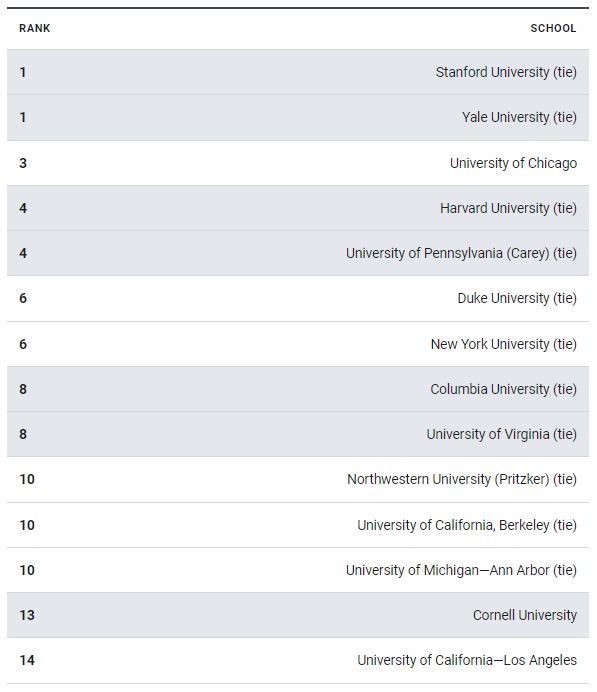Click New York University (tie)

tap(503, 344)
